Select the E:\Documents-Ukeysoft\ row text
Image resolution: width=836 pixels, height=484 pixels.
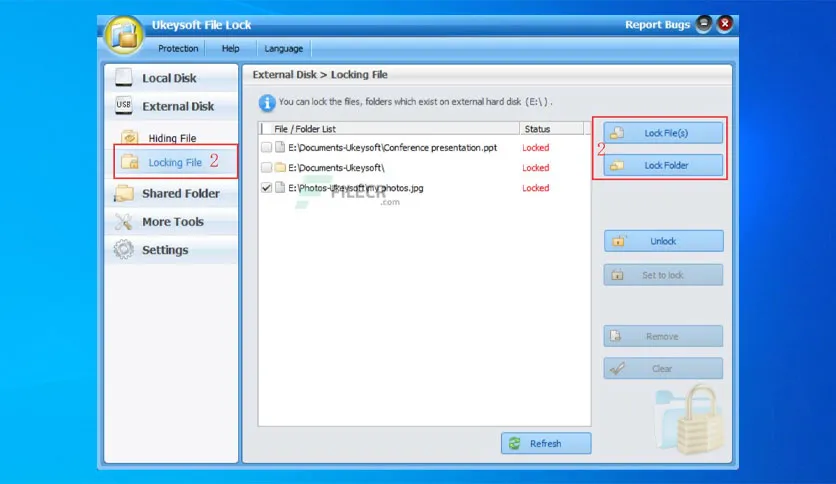pyautogui.click(x=336, y=167)
